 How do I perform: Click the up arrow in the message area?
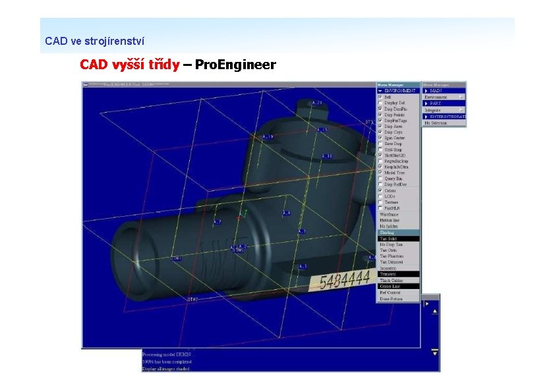[434, 312]
